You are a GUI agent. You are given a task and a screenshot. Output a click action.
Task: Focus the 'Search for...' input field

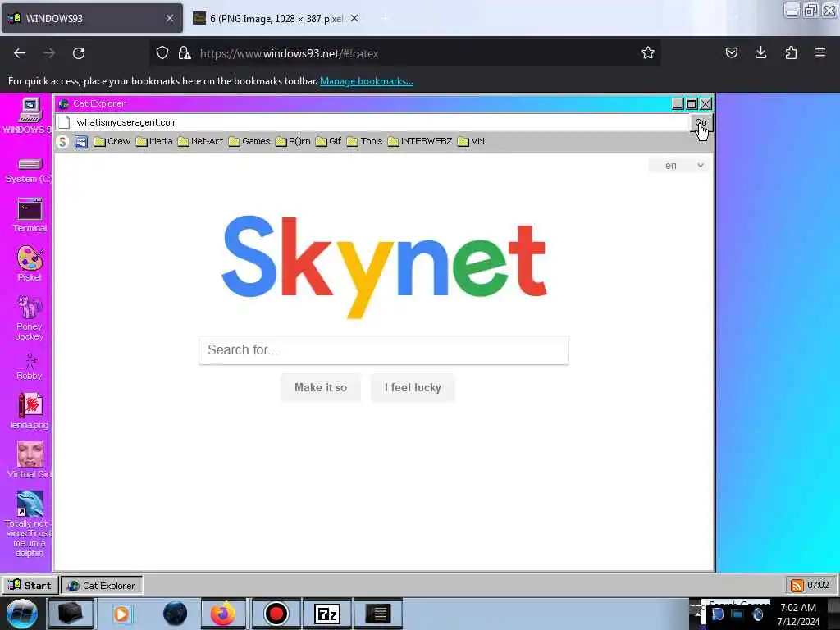point(384,350)
